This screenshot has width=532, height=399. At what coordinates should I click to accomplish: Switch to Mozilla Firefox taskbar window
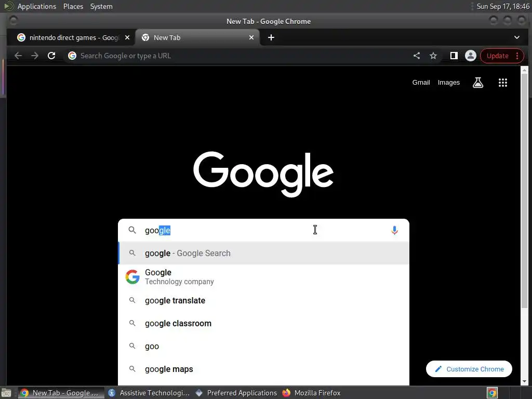coord(312,393)
